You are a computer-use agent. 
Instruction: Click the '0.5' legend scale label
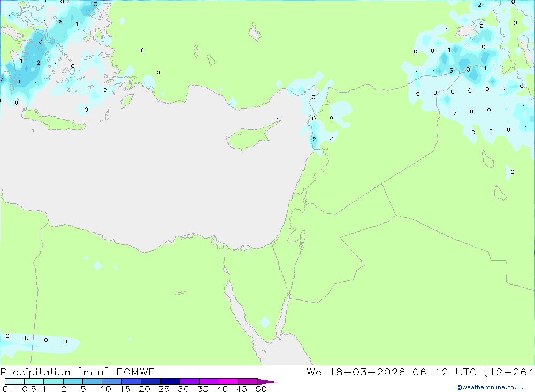[29, 389]
